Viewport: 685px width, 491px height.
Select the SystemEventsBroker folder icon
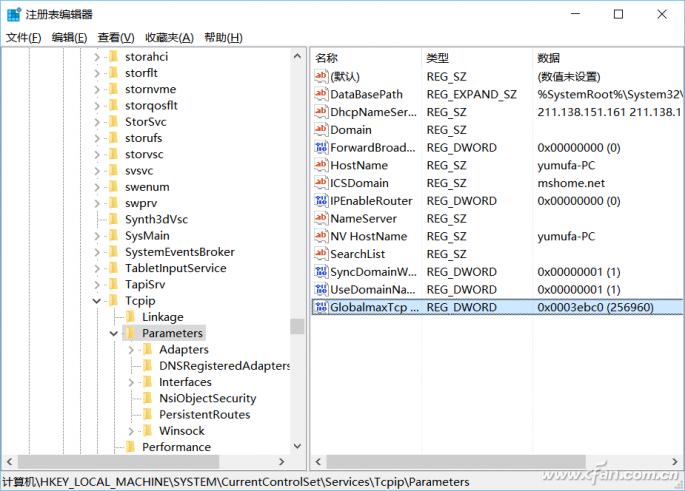(114, 252)
